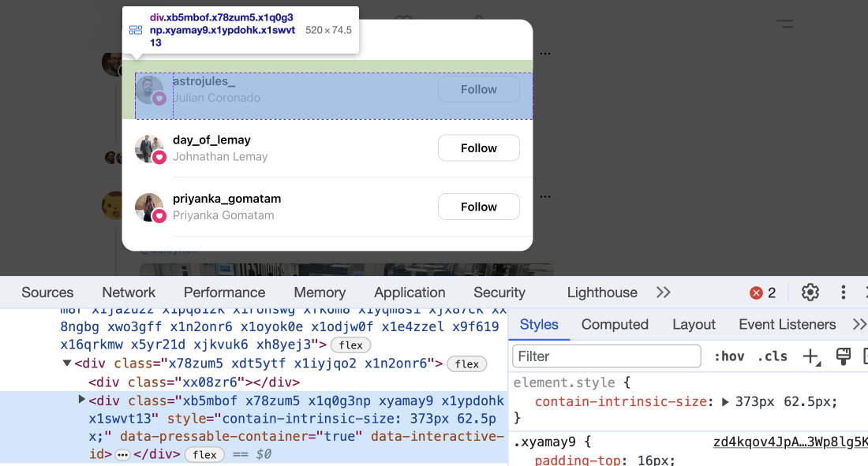
Task: Toggle flex badge on selected div
Action: click(x=204, y=455)
